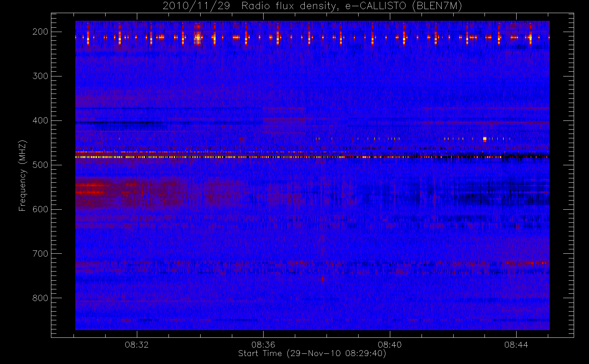
Task: Click the 08:40 time tick label
Action: [390, 345]
